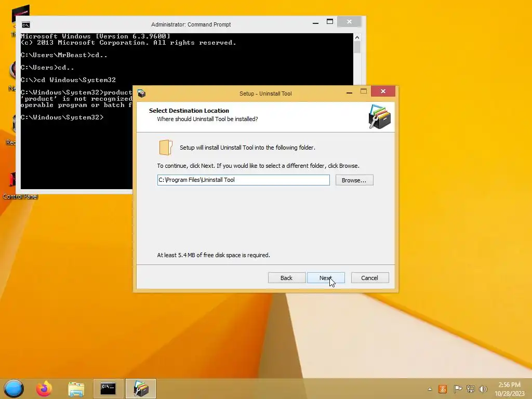Click the Command Prompt vertical scrollbar thumb

357,47
